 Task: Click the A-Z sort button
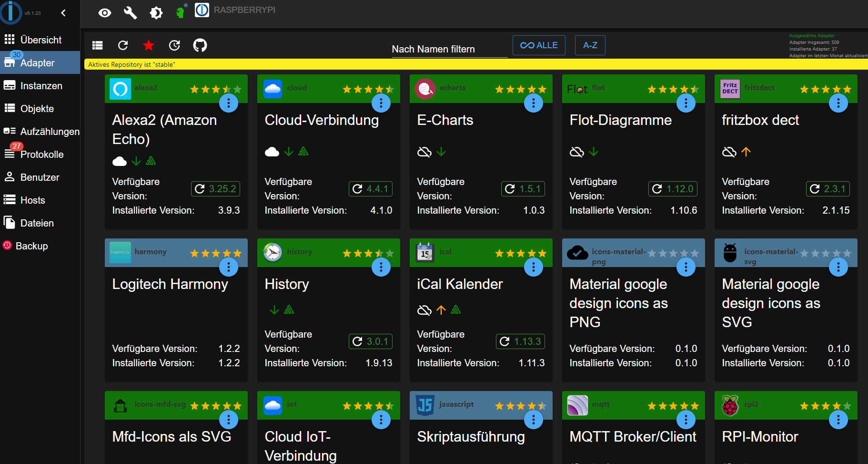coord(590,45)
